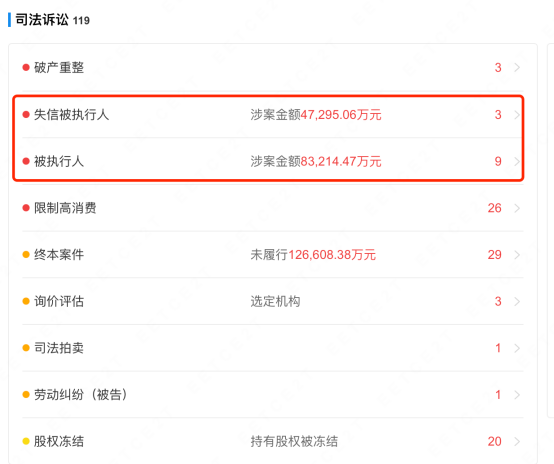554x464 pixels.
Task: Open the 失信被执行人 row arrow
Action: point(517,114)
